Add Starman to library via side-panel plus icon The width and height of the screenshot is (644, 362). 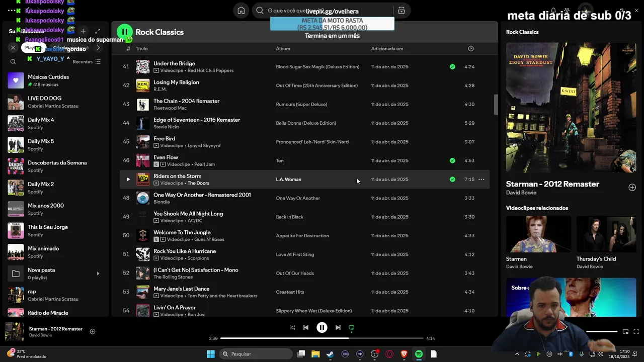[x=632, y=188]
